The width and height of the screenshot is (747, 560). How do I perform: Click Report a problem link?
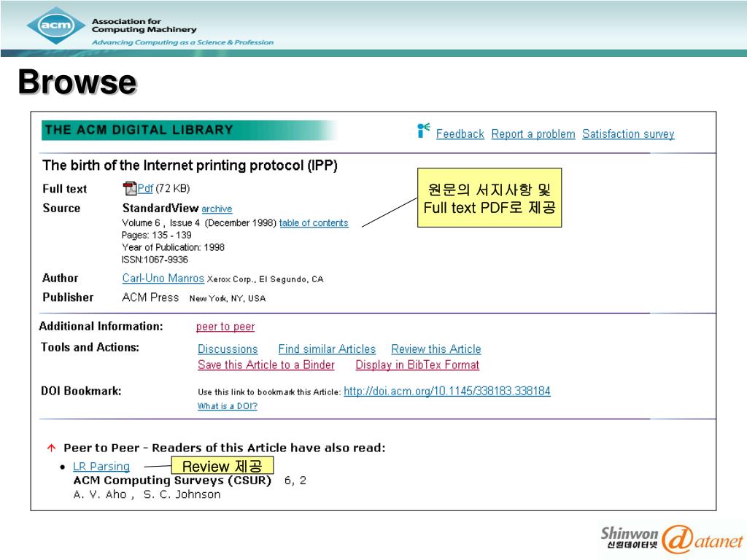[533, 134]
